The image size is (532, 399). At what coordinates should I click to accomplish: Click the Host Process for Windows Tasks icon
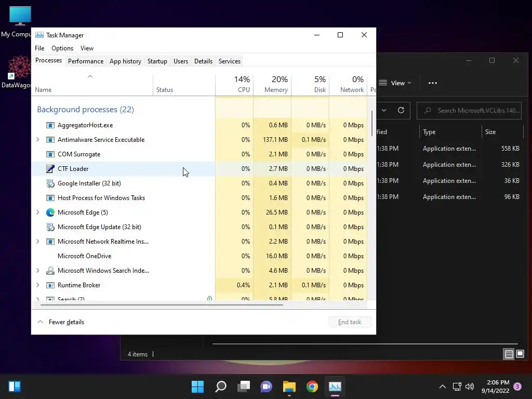tap(50, 198)
